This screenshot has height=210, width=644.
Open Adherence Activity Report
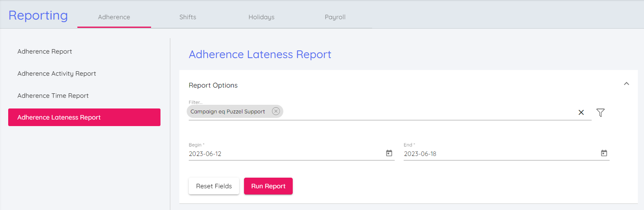[56, 74]
